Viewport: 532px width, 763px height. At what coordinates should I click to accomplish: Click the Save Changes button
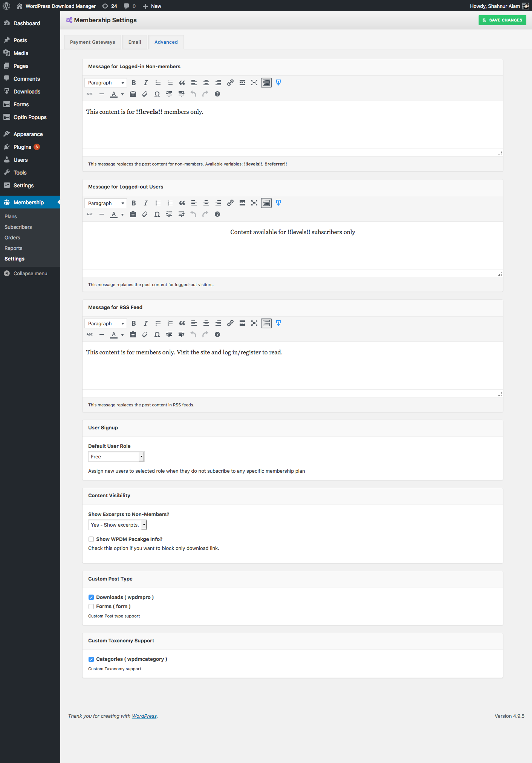(x=502, y=20)
